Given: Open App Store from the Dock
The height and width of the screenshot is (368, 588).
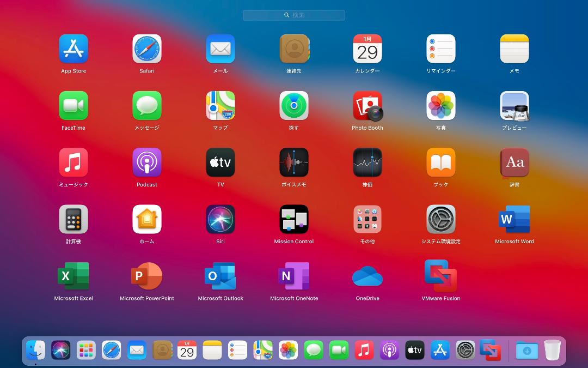Looking at the screenshot, I should (440, 351).
